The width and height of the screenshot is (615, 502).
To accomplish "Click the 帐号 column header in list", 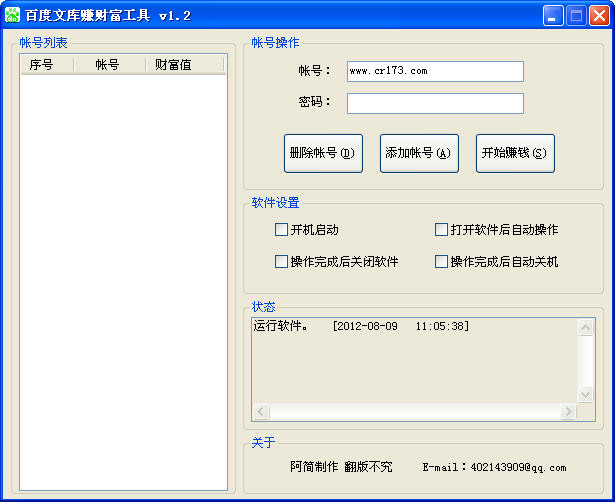I will tap(109, 65).
